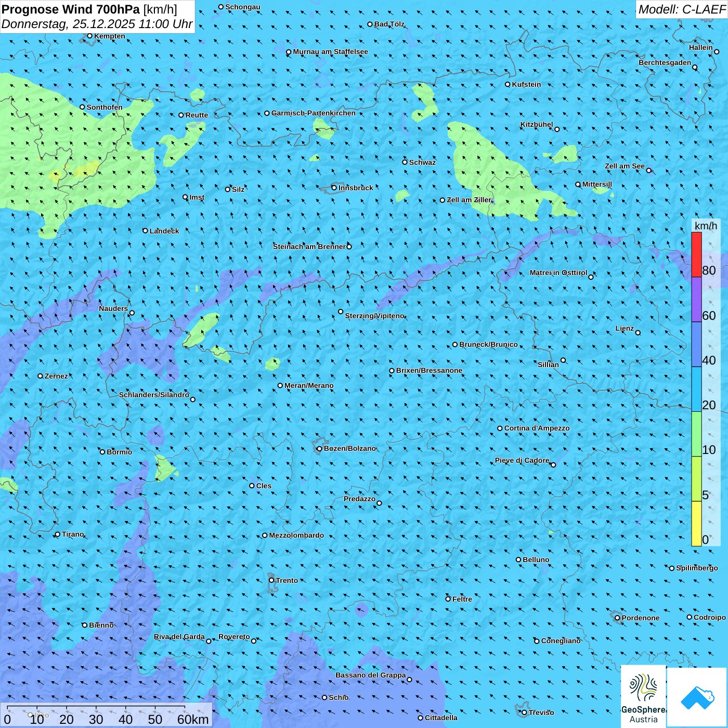The image size is (728, 728).
Task: Click the Predazzo city marker
Action: pyautogui.click(x=379, y=503)
